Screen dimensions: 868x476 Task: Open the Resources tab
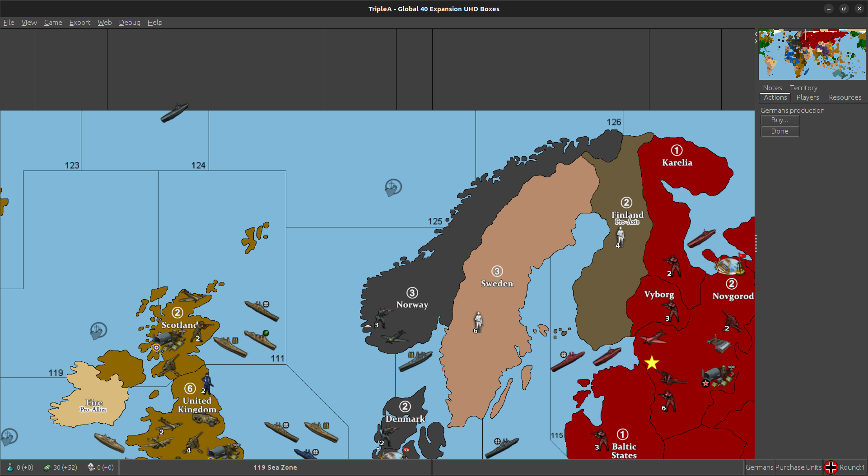[x=845, y=97]
